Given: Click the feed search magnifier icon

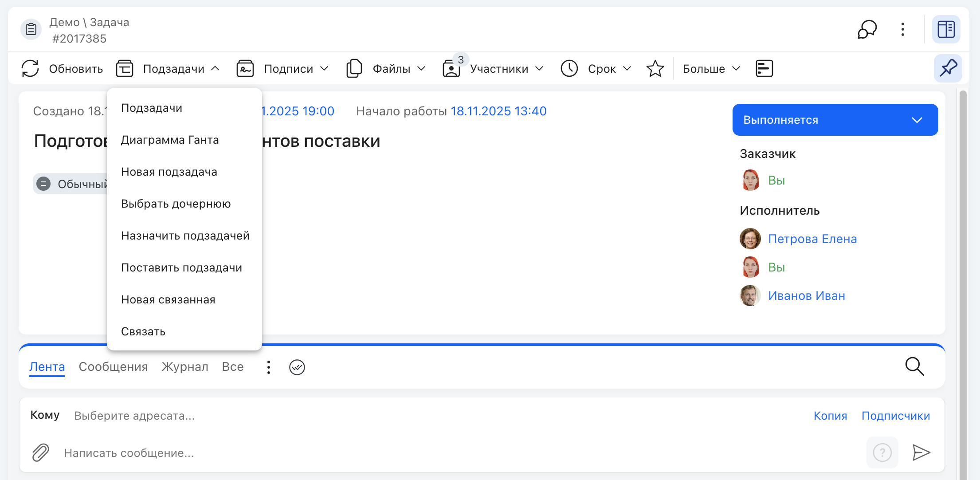Looking at the screenshot, I should (x=914, y=366).
